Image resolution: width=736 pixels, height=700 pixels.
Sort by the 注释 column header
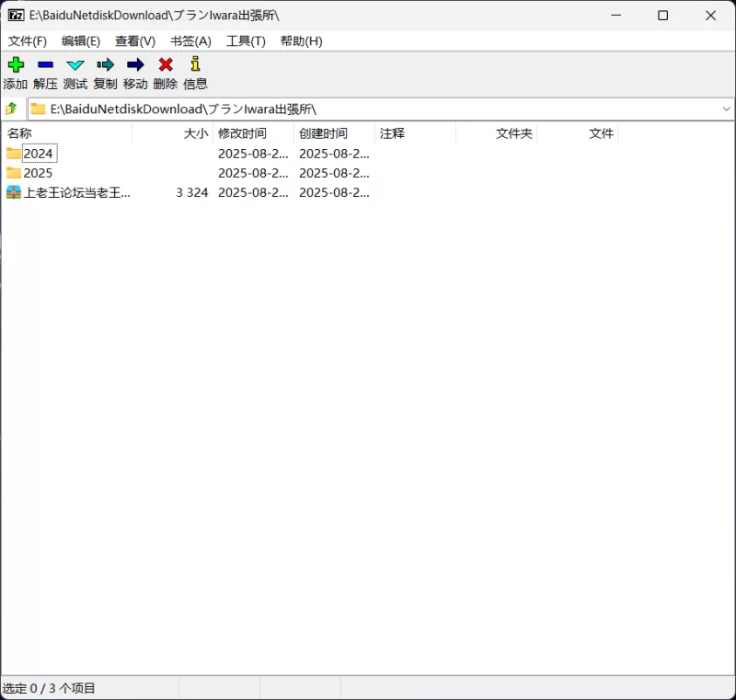[416, 133]
